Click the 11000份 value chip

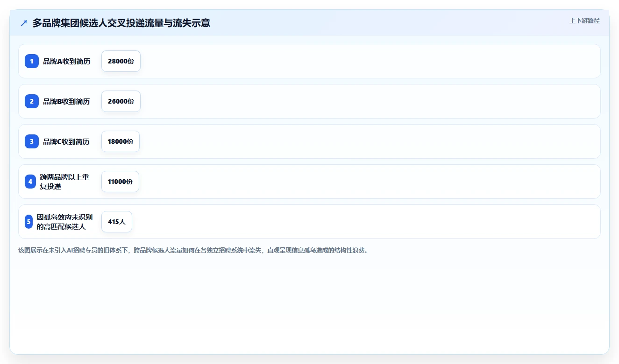120,182
